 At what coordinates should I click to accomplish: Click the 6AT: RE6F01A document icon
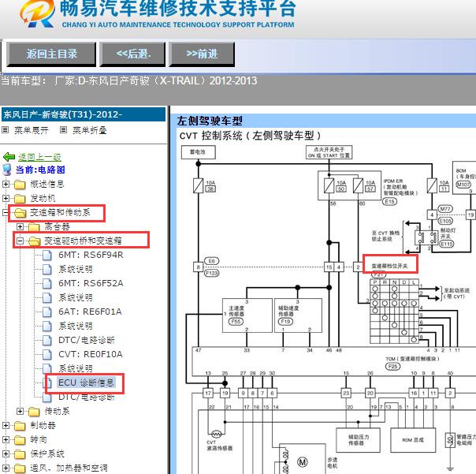pos(47,312)
